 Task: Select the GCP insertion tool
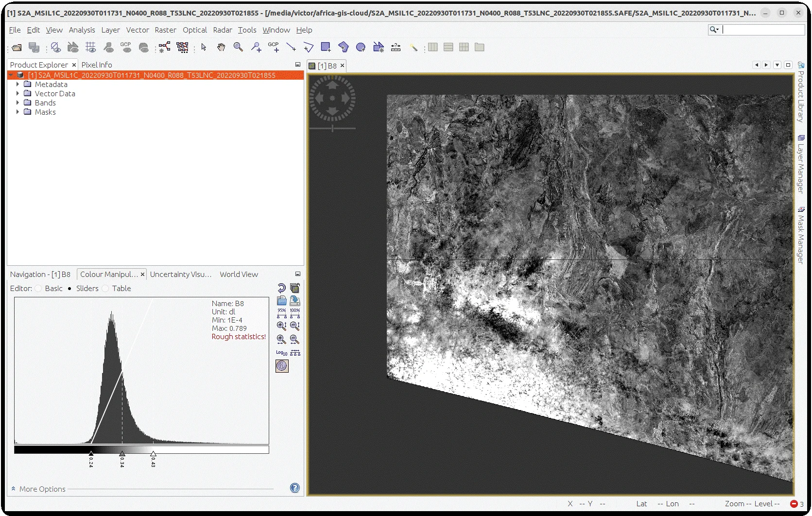click(x=274, y=48)
